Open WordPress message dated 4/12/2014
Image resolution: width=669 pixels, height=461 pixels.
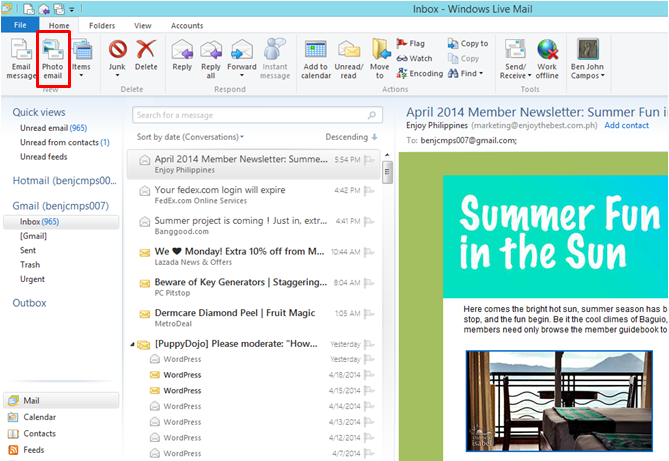254,438
